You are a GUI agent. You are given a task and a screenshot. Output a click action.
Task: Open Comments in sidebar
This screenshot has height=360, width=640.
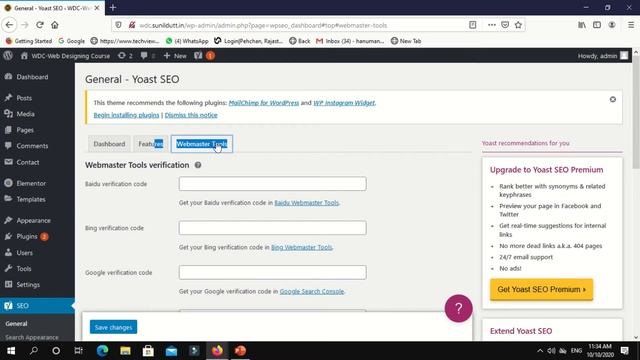(32, 146)
